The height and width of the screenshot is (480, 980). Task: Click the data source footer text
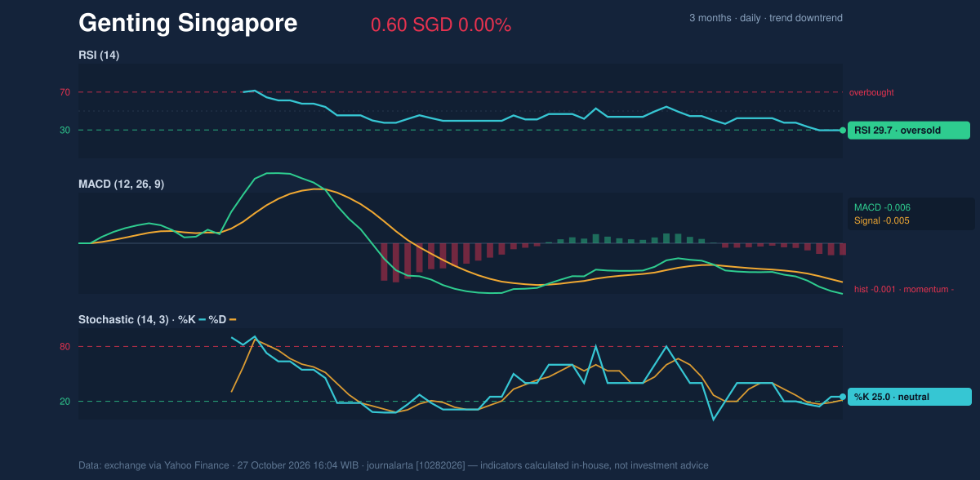(x=394, y=465)
